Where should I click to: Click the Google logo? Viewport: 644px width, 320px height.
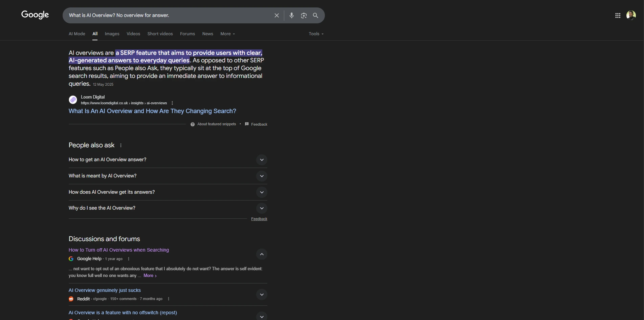point(35,15)
